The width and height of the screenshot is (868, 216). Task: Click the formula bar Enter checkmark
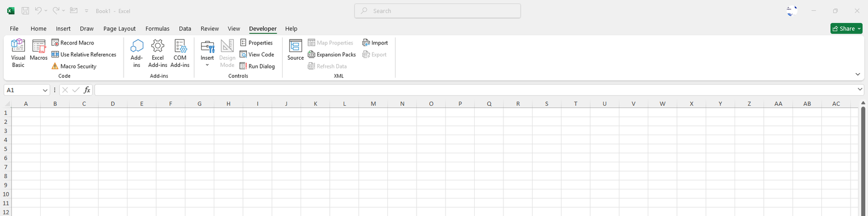pos(76,90)
